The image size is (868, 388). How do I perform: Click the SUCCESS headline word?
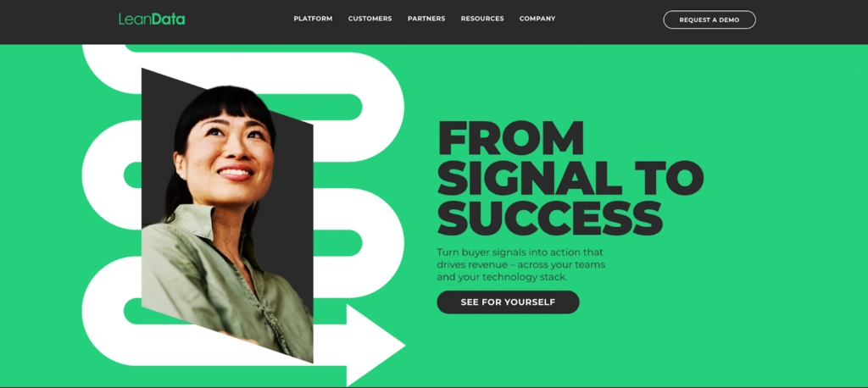point(549,218)
